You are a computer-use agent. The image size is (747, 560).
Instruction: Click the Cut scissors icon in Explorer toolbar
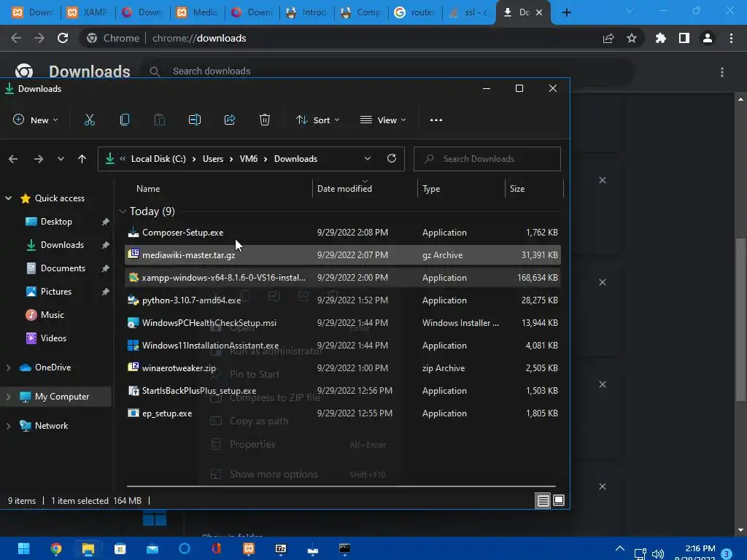pyautogui.click(x=90, y=120)
